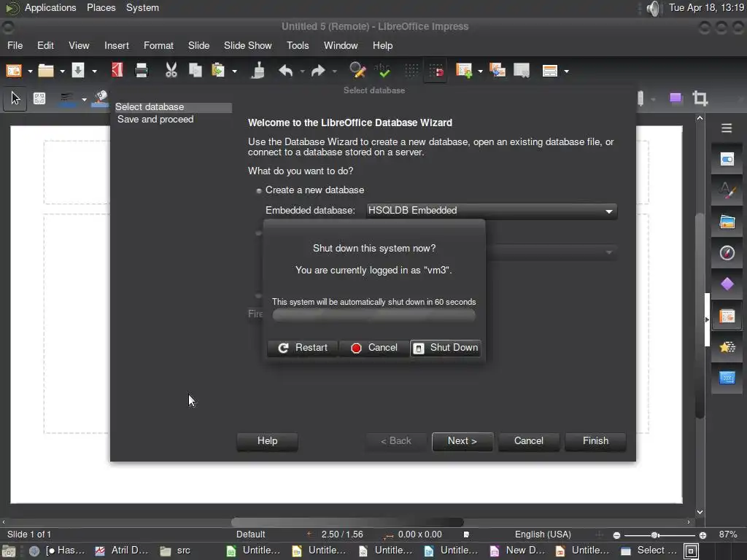Image resolution: width=747 pixels, height=560 pixels.
Task: Open sidebar Gallery panel icon
Action: 727,222
